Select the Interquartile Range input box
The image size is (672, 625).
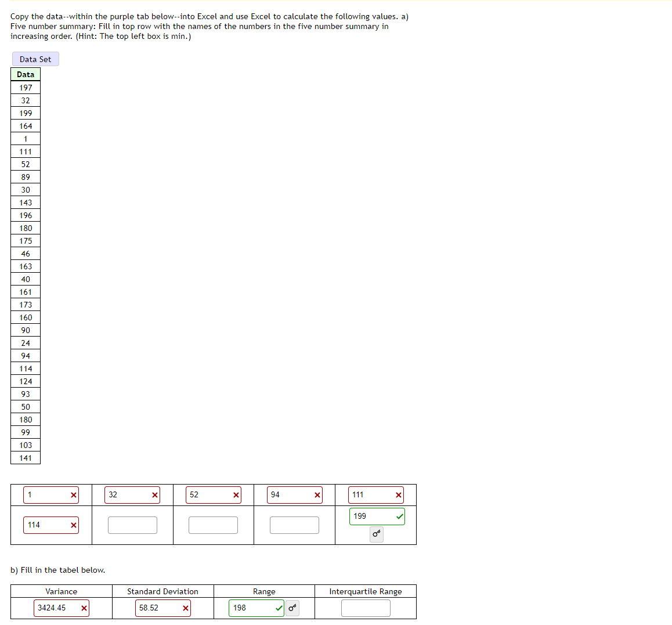365,608
